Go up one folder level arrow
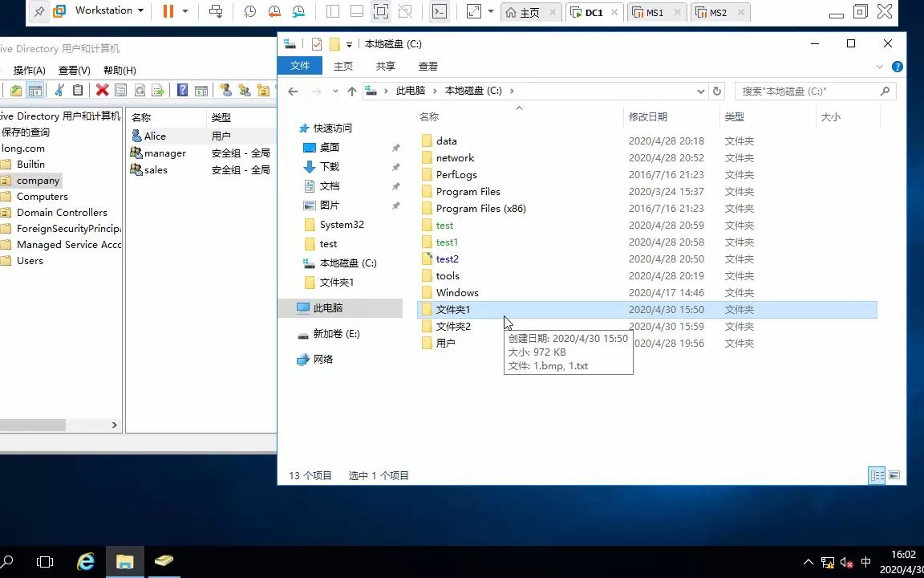924x578 pixels. point(352,92)
